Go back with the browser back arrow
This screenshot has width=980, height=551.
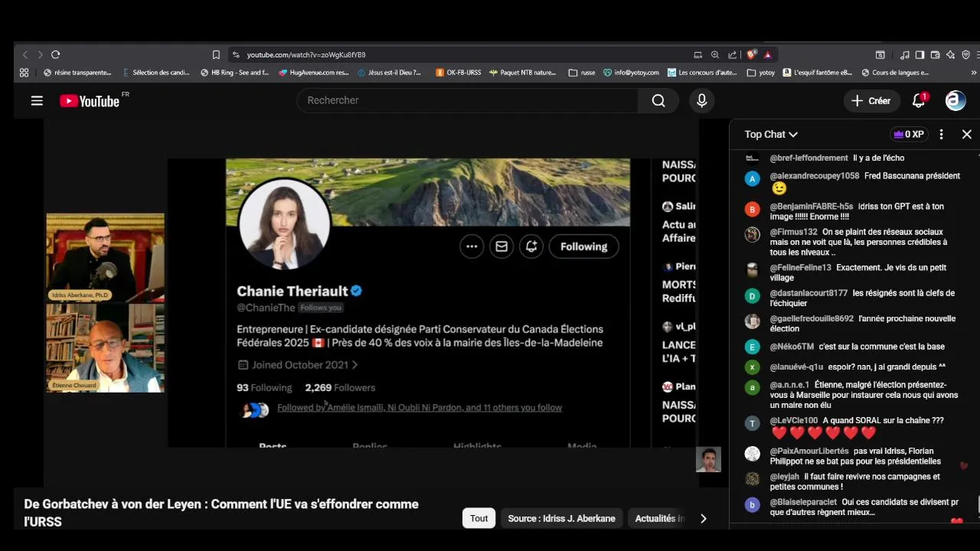point(24,54)
